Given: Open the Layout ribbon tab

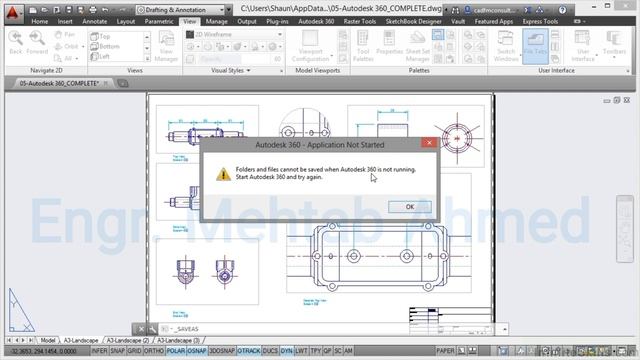Looking at the screenshot, I should [126, 21].
